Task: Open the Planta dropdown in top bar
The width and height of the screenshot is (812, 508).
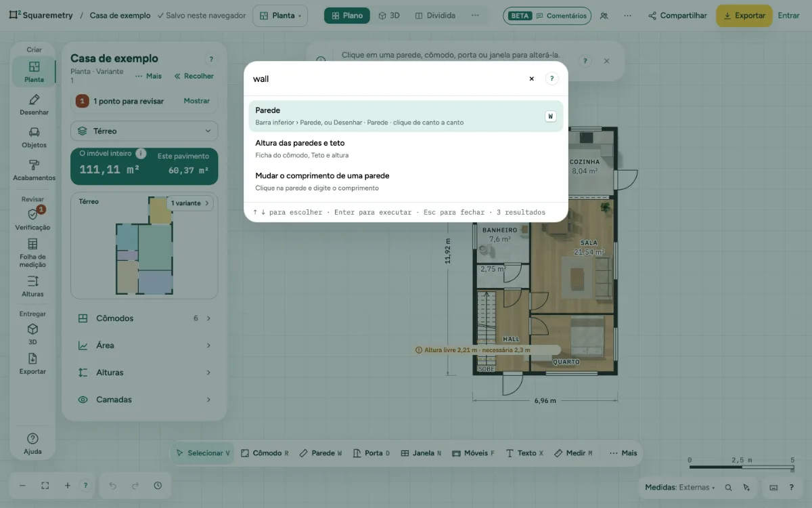Action: [x=280, y=16]
